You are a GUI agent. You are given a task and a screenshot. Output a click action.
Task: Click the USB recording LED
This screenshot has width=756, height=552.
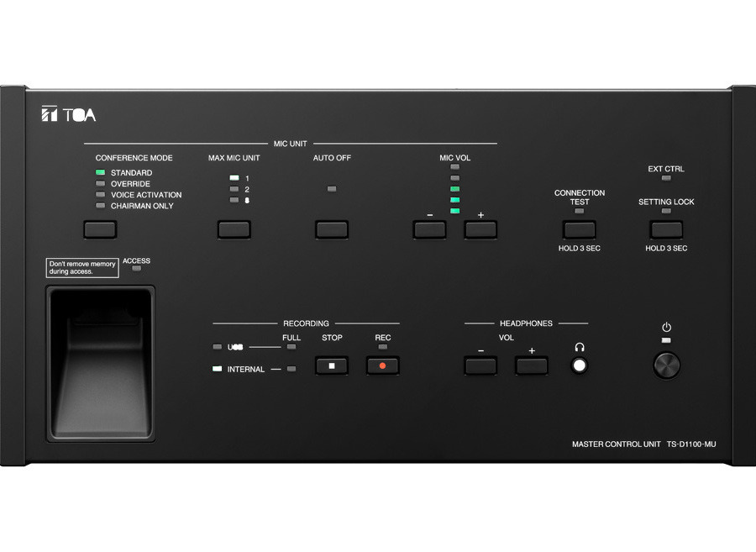(x=218, y=347)
